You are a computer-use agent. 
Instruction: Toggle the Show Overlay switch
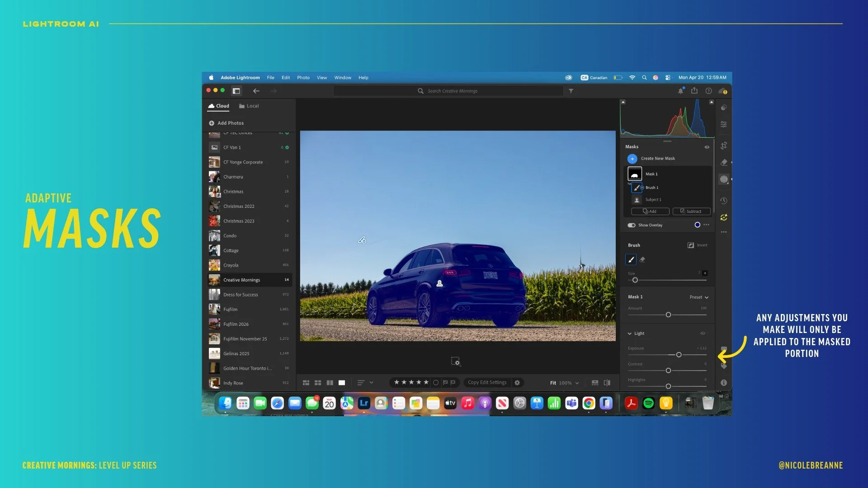coord(632,225)
